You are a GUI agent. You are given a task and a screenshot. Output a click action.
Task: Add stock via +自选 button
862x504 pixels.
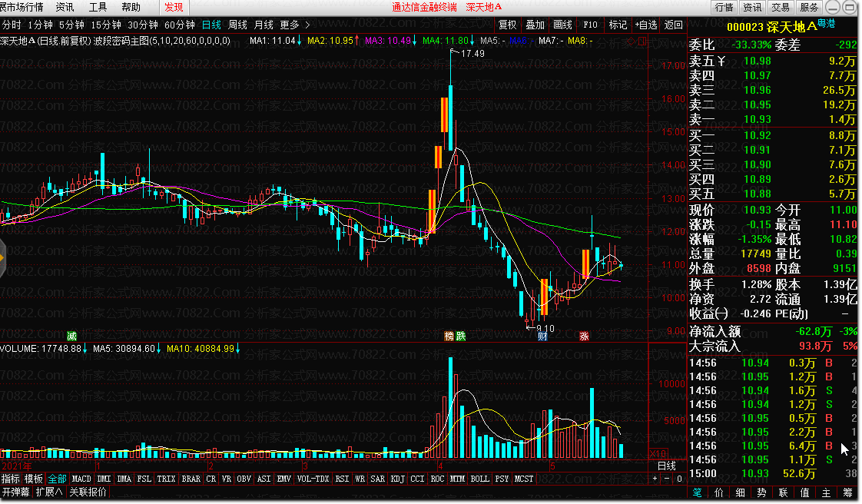point(646,25)
